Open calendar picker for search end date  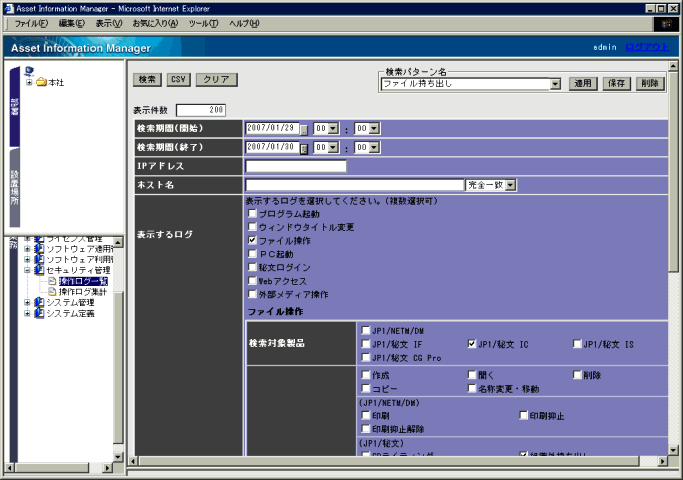pyautogui.click(x=304, y=148)
